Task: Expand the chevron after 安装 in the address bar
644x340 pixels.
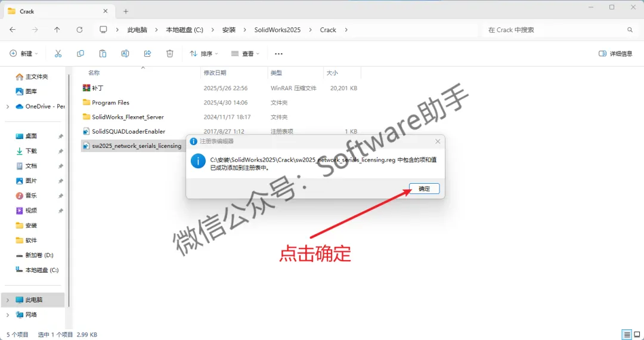Action: click(245, 30)
